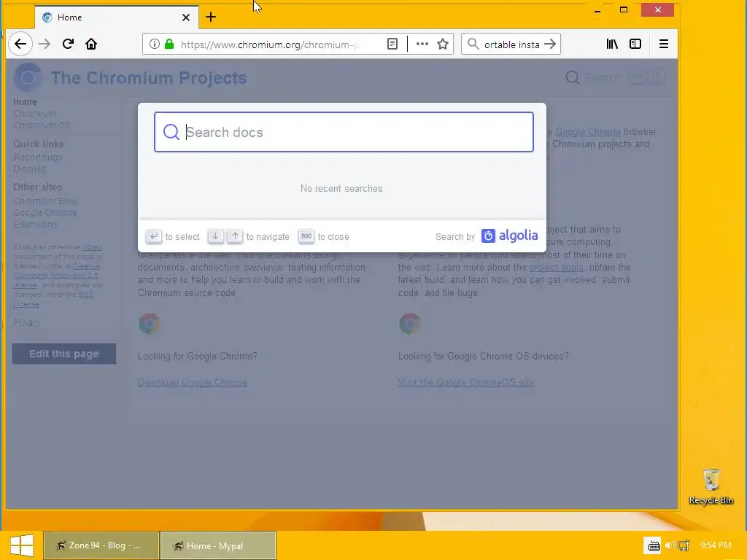Switch to Home - Mypal taskbar window
747x560 pixels.
click(217, 545)
